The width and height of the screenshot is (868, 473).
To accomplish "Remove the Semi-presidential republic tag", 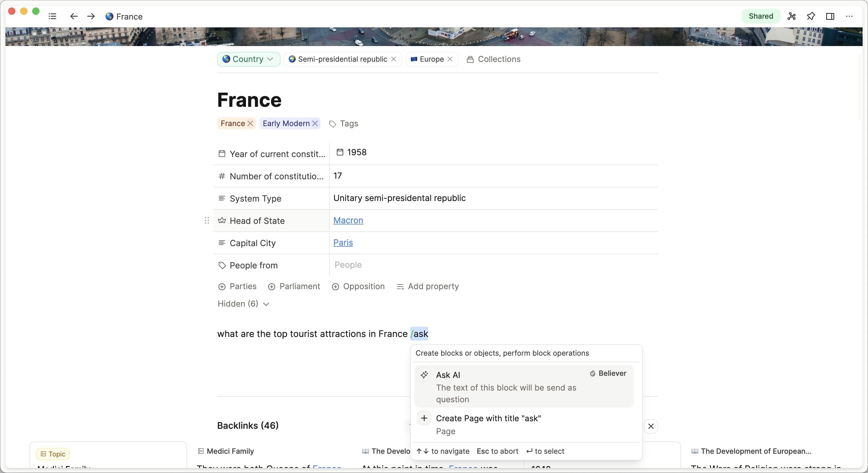I will [x=394, y=59].
